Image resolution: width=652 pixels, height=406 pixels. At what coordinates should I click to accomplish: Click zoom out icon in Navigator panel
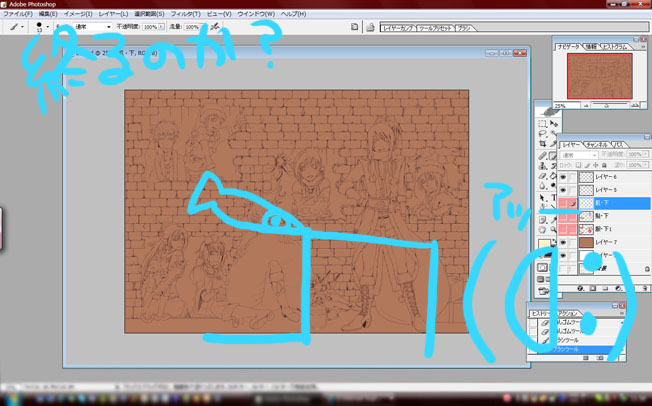(x=586, y=106)
